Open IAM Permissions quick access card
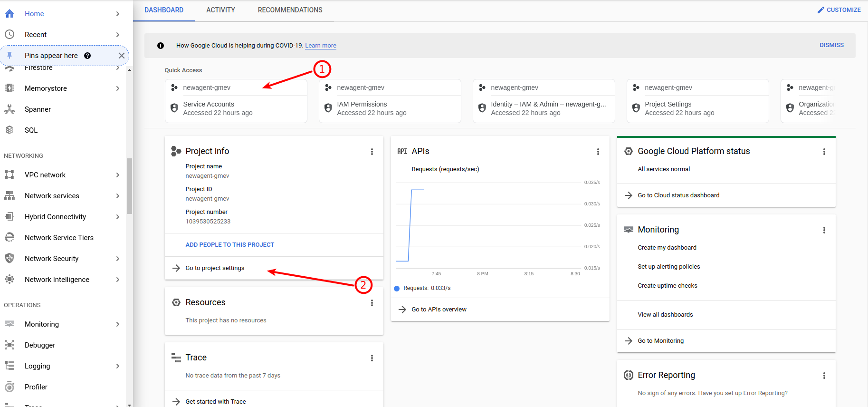The image size is (868, 407). (390, 101)
